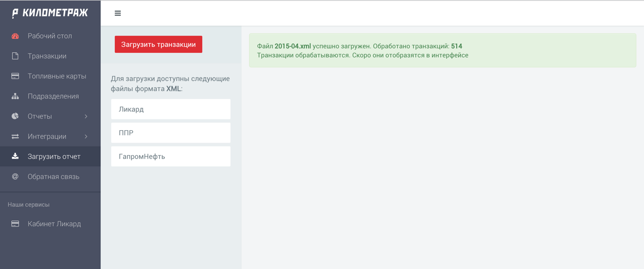Image resolution: width=644 pixels, height=269 pixels.
Task: Click the Отчеты pie chart icon
Action: click(x=15, y=116)
